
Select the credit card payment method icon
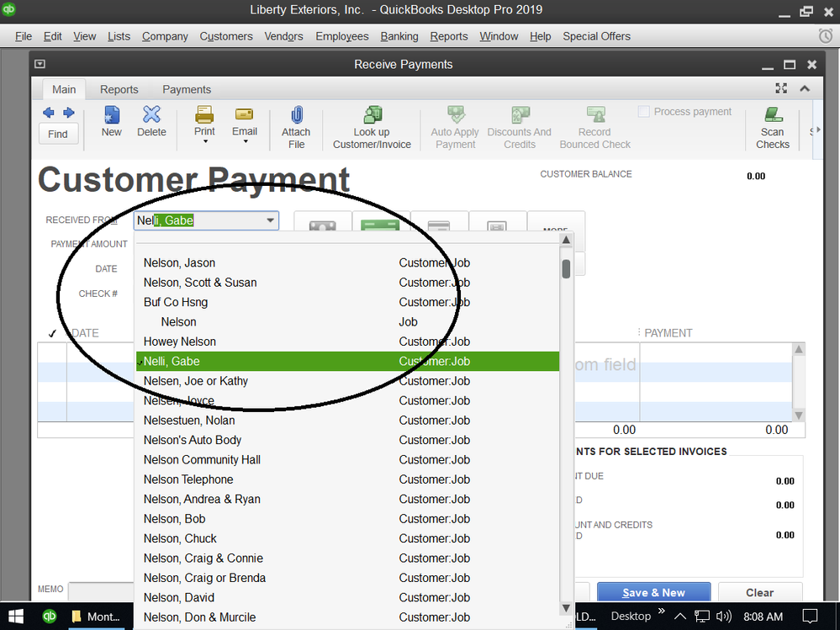[439, 225]
